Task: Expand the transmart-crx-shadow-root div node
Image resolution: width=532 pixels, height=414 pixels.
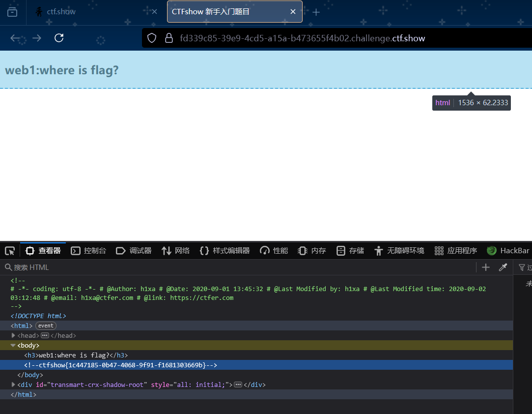Action: click(x=13, y=385)
